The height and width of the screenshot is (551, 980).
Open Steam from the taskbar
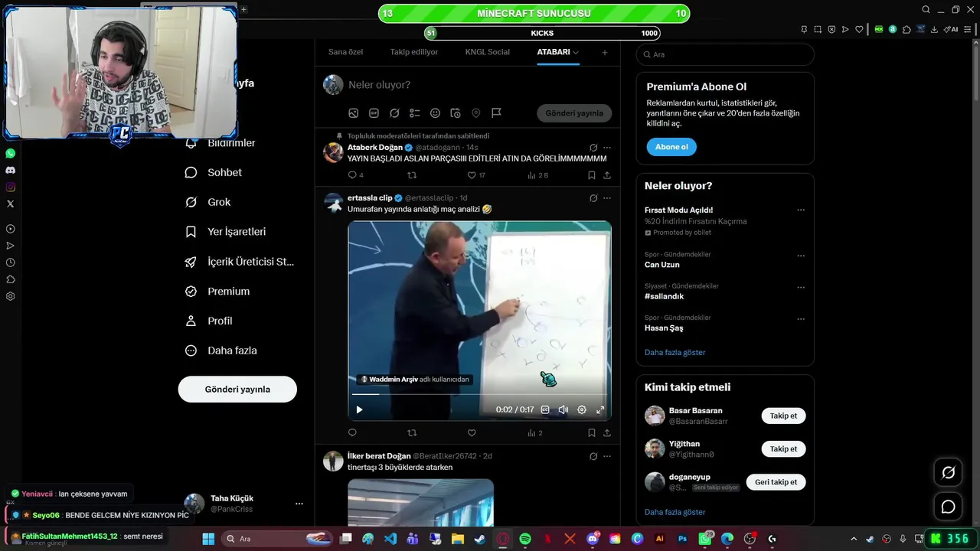(x=480, y=539)
